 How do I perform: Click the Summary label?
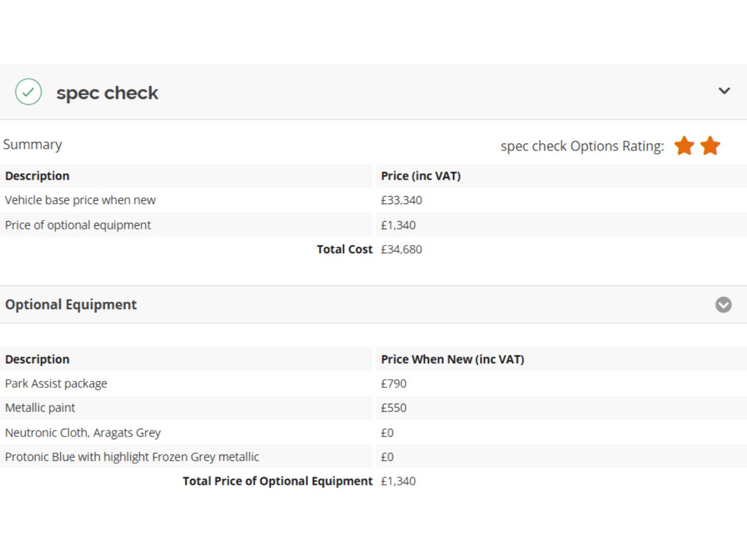[33, 145]
